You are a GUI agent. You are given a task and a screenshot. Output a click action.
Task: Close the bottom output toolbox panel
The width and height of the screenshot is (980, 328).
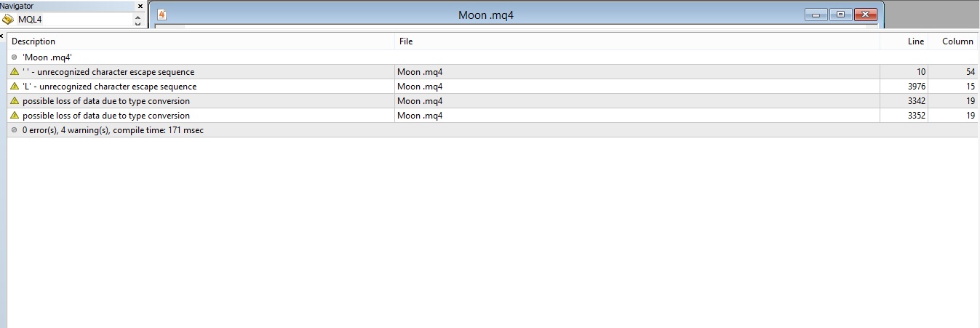pyautogui.click(x=2, y=36)
